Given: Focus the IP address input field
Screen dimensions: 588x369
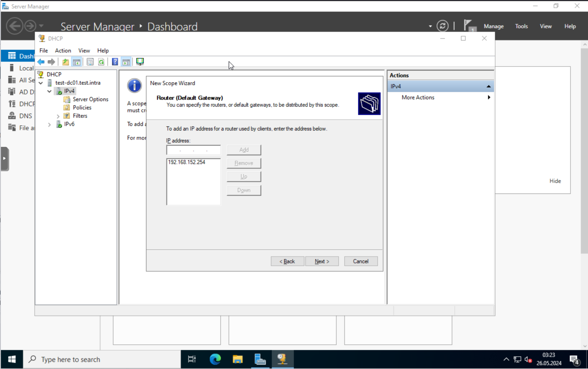Looking at the screenshot, I should point(193,150).
